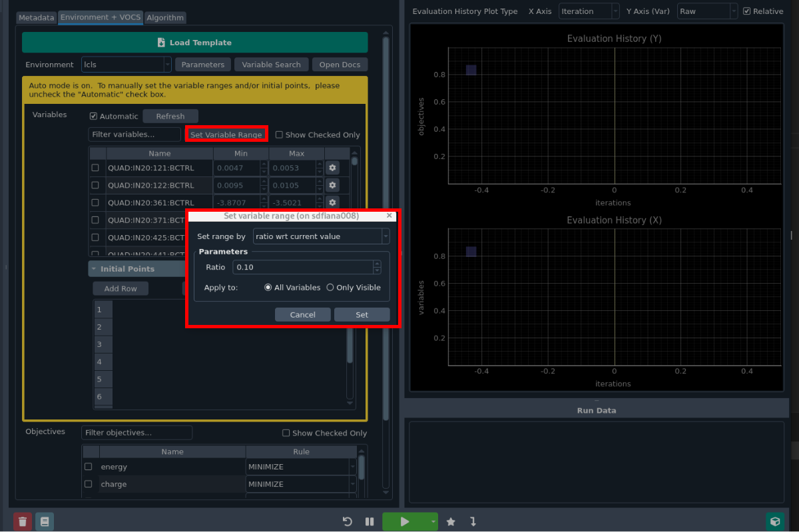Select the Only Visible radio option
Viewport: 799px width, 532px height.
330,288
